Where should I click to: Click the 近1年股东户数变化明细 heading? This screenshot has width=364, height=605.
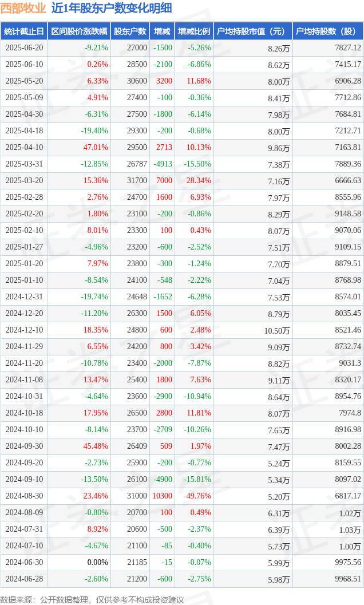pos(112,8)
